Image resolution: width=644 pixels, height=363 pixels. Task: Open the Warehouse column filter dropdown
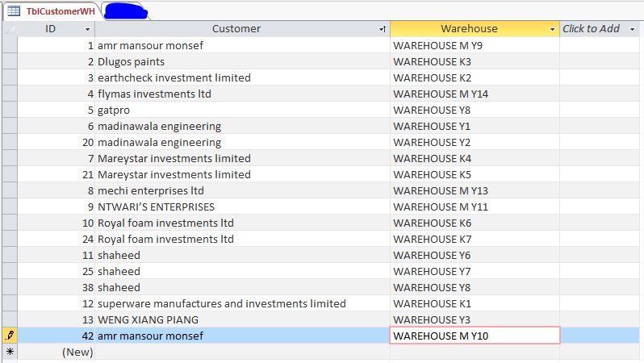tap(552, 29)
